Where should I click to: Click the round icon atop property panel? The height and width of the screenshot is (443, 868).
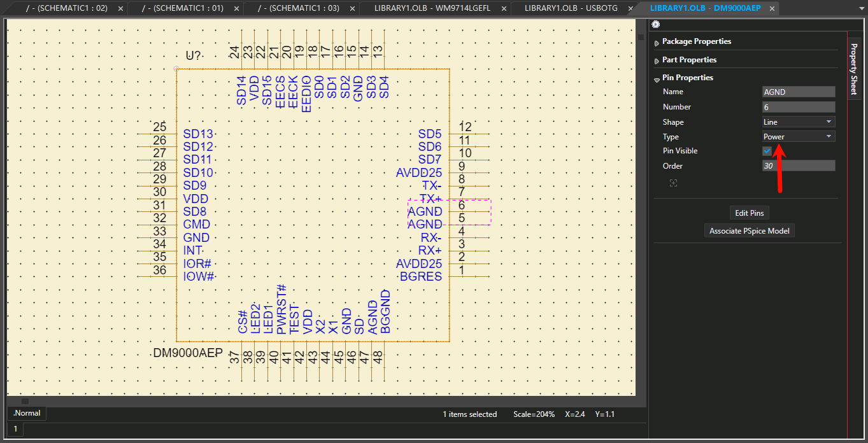(x=656, y=25)
